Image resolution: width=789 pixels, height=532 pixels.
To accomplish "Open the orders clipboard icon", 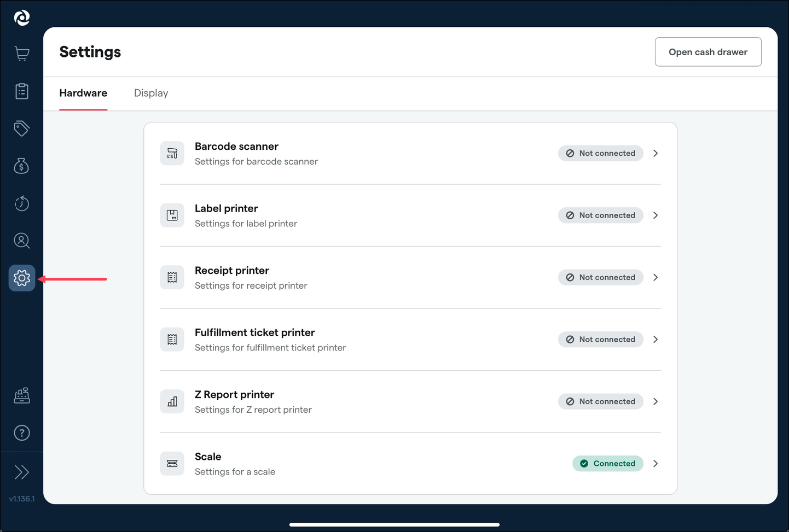I will [22, 91].
